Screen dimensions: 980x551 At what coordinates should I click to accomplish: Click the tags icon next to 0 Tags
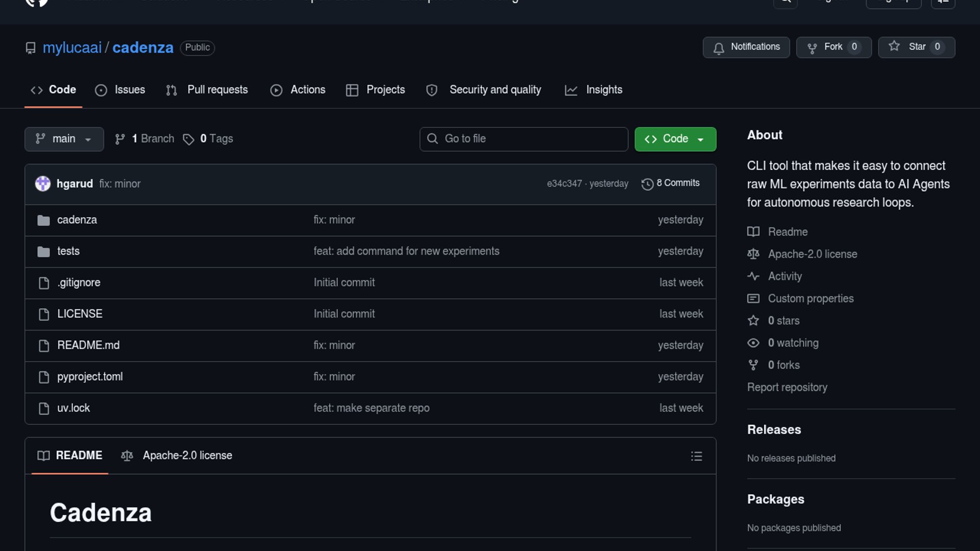188,139
